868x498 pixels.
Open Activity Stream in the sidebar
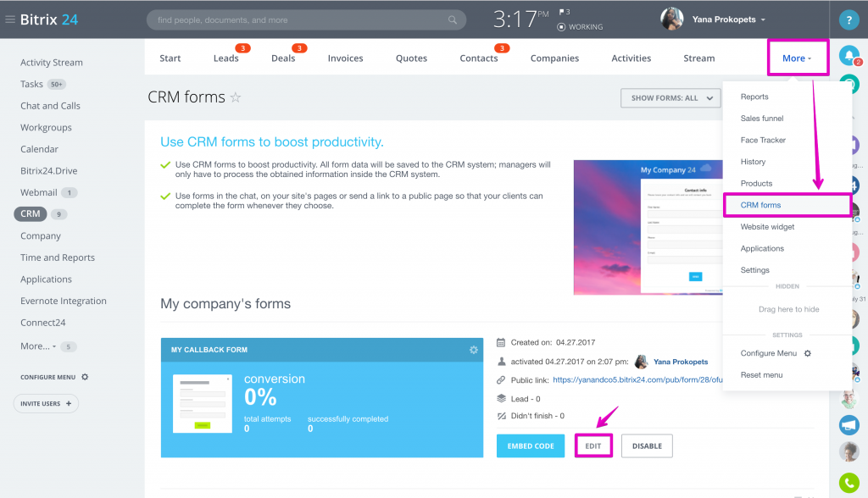(x=52, y=63)
